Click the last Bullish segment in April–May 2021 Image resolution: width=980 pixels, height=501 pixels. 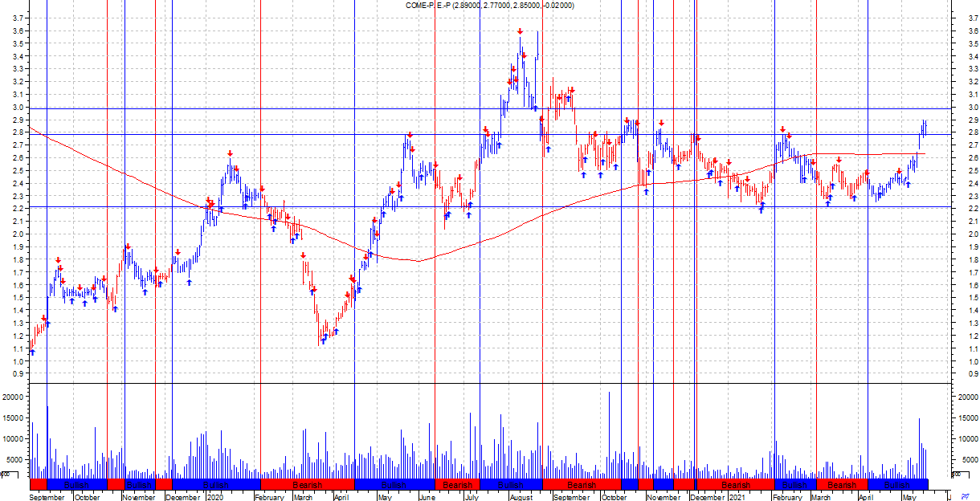pos(897,484)
